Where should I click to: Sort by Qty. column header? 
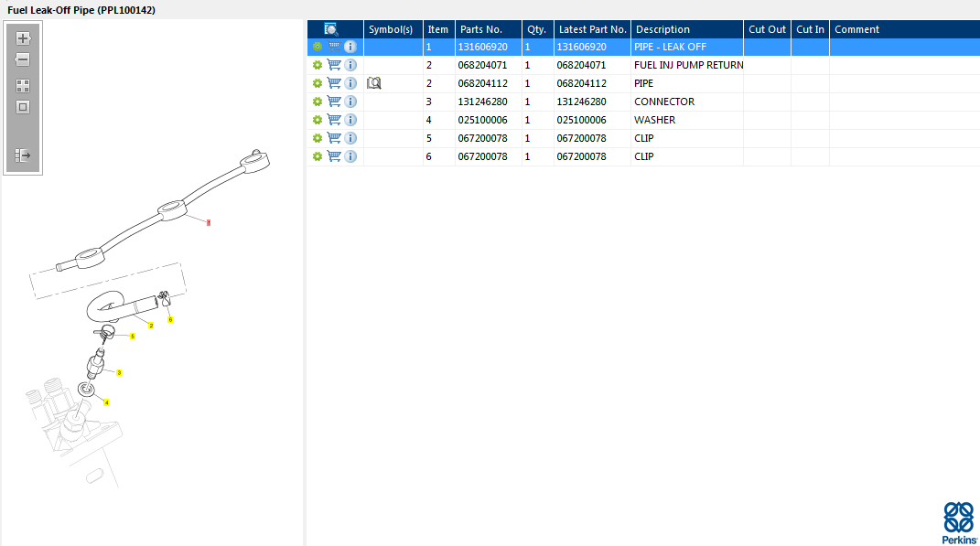(x=537, y=29)
